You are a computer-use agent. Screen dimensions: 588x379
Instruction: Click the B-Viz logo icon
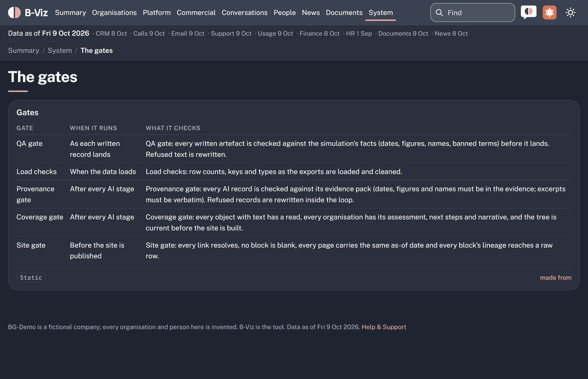[x=14, y=12]
